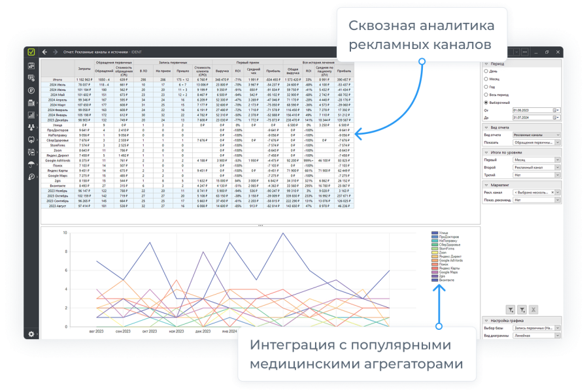This screenshot has width=587, height=392.
Task: Select the 2024 Апрель table row
Action: (x=197, y=100)
